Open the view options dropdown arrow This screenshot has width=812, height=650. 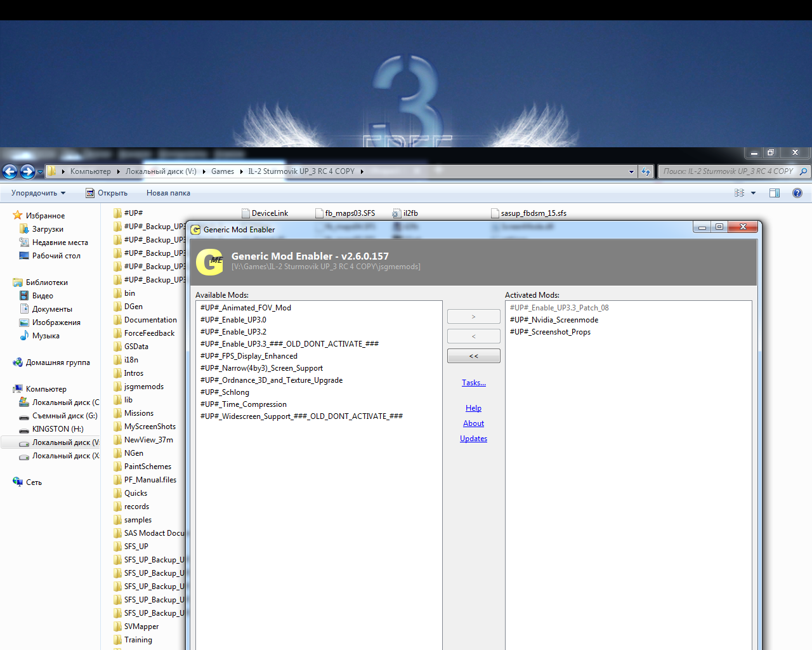click(753, 193)
